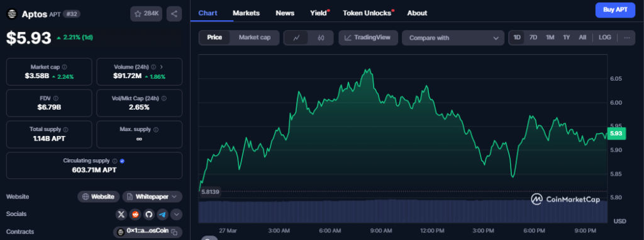Click the Buy APT button
Viewport: 644px width, 240px height.
pos(615,10)
